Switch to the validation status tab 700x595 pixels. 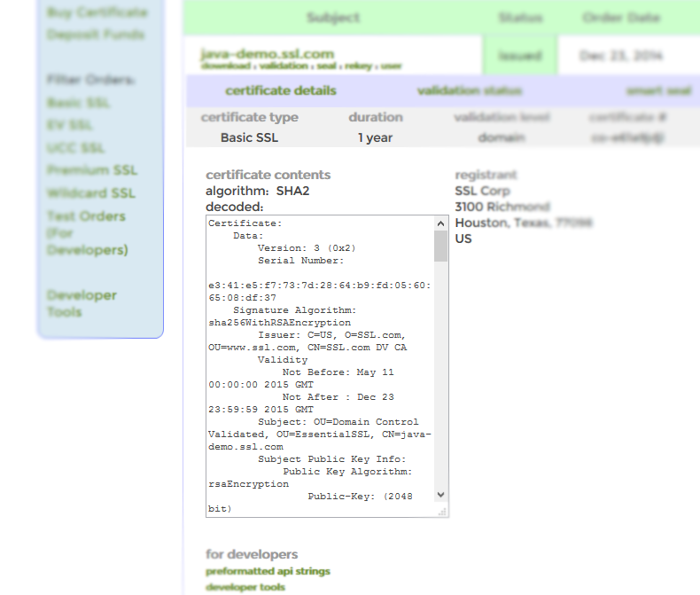pyautogui.click(x=469, y=90)
